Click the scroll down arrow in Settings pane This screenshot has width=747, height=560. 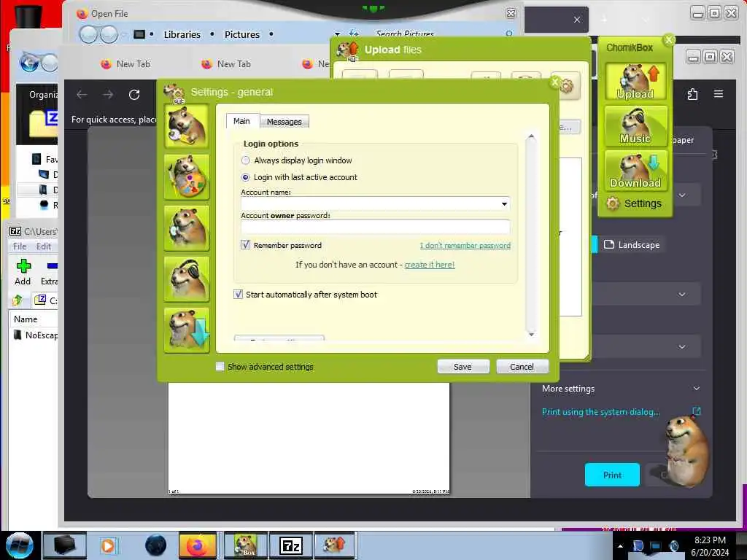(x=531, y=334)
